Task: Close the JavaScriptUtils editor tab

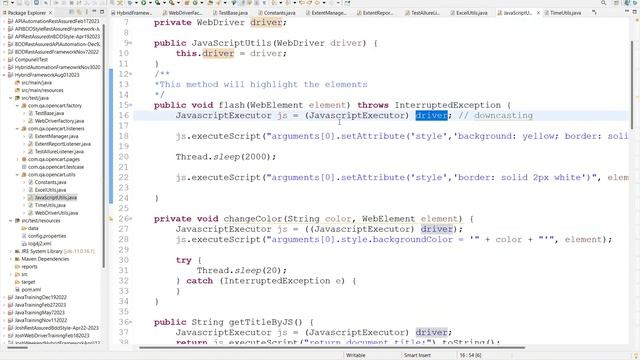Action: click(538, 13)
